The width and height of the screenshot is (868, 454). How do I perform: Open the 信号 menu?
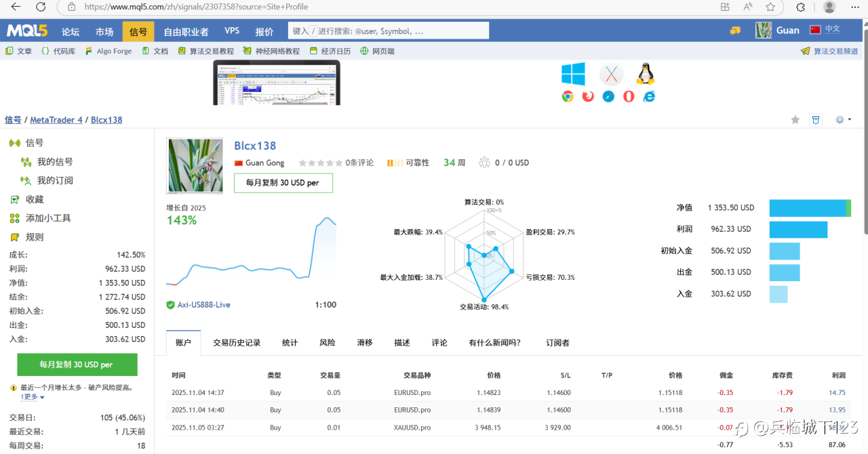click(x=138, y=32)
